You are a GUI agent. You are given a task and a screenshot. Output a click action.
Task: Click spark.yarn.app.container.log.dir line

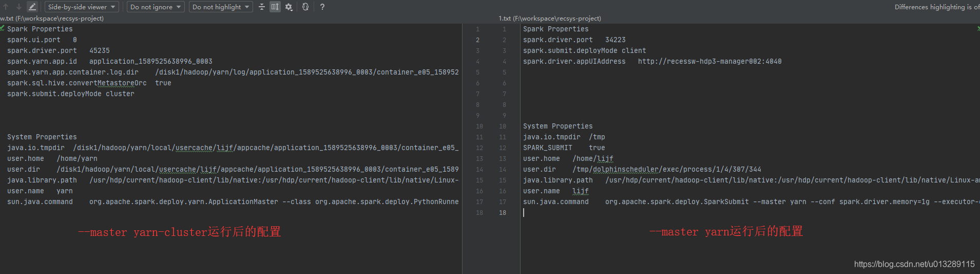coord(233,72)
